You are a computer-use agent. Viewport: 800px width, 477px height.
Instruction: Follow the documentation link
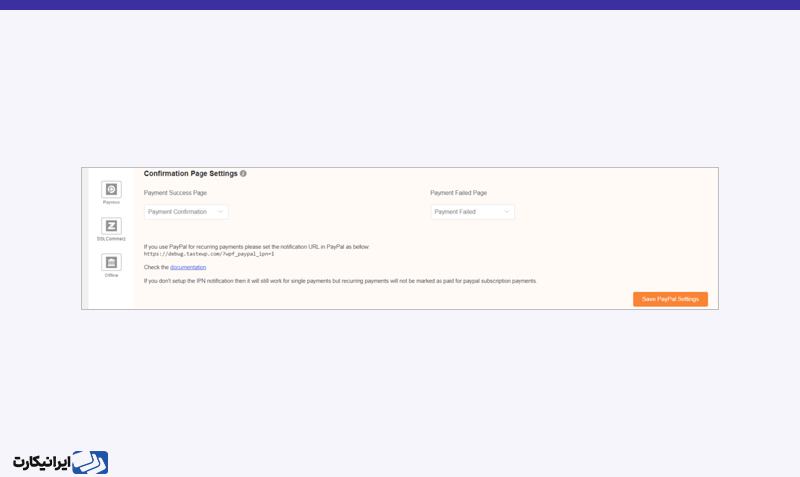click(x=188, y=267)
